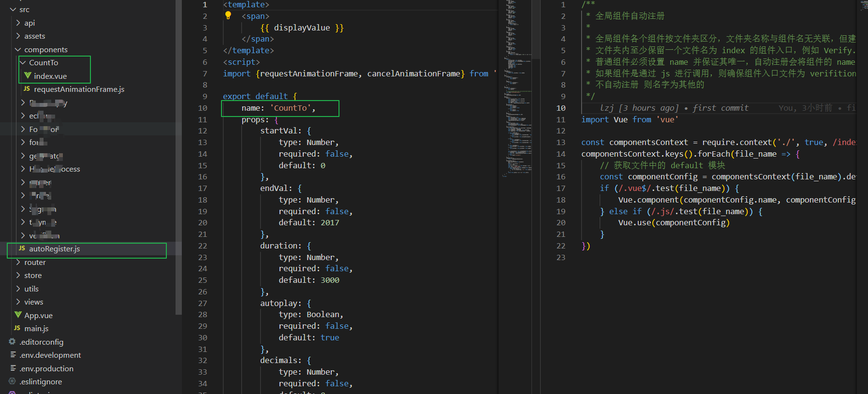The height and width of the screenshot is (394, 868).
Task: Open .eslintignore file
Action: (x=41, y=382)
